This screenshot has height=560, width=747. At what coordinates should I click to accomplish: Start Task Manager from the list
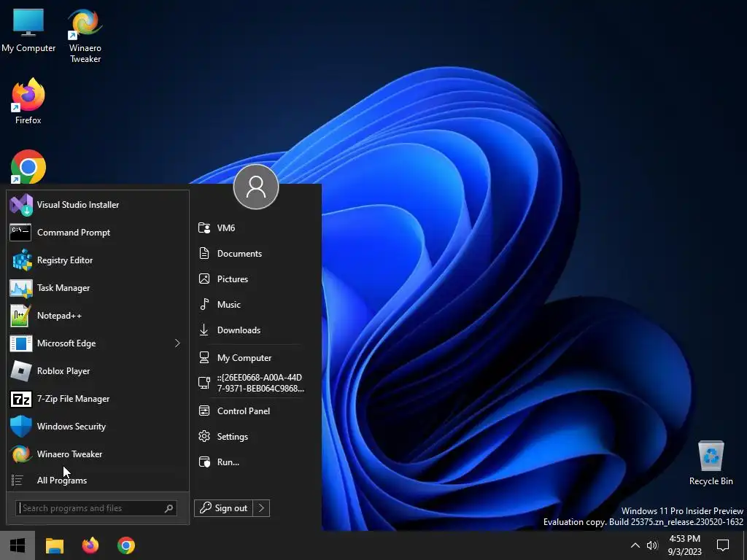tap(98, 287)
